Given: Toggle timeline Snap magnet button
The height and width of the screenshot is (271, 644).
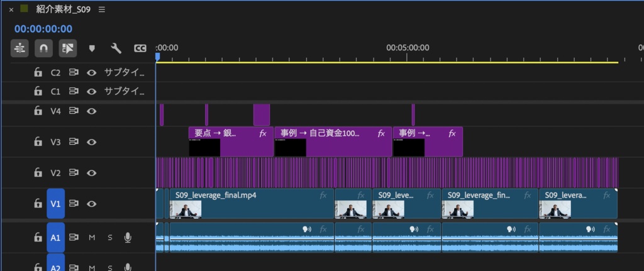Looking at the screenshot, I should pyautogui.click(x=43, y=48).
